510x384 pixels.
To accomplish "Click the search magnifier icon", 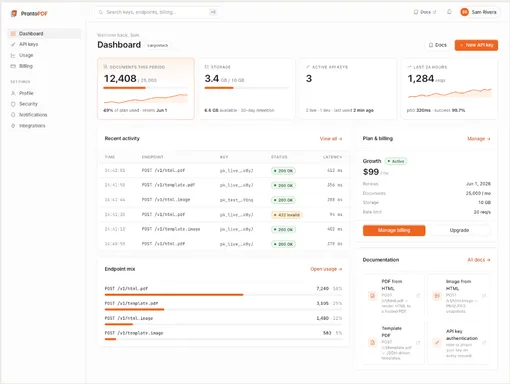I will [101, 12].
